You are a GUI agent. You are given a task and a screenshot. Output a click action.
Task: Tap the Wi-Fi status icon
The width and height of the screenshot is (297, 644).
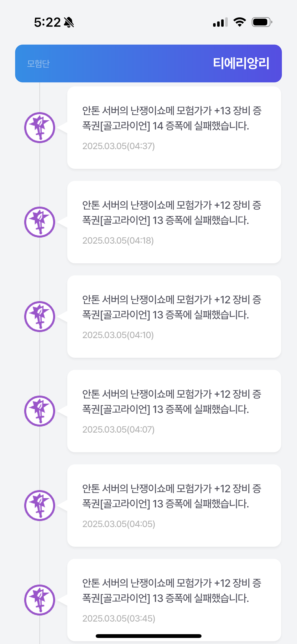tap(240, 22)
